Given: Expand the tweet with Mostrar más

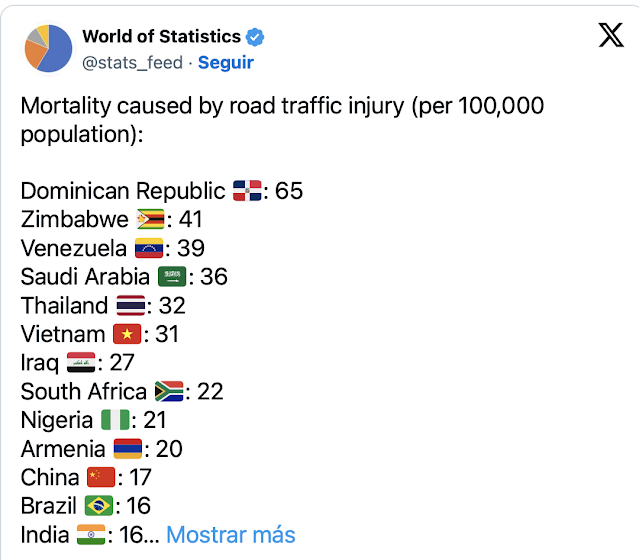Looking at the screenshot, I should coord(231,535).
